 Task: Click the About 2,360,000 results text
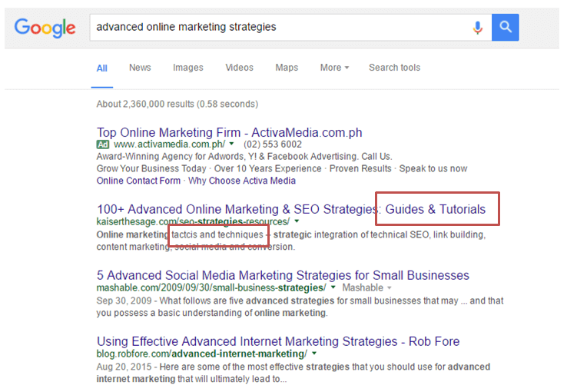click(x=177, y=104)
